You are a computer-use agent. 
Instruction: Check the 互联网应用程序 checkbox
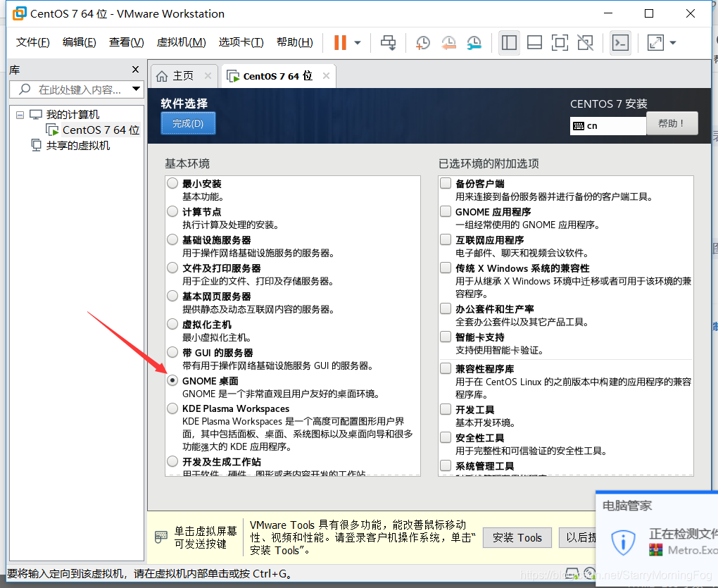(x=445, y=239)
